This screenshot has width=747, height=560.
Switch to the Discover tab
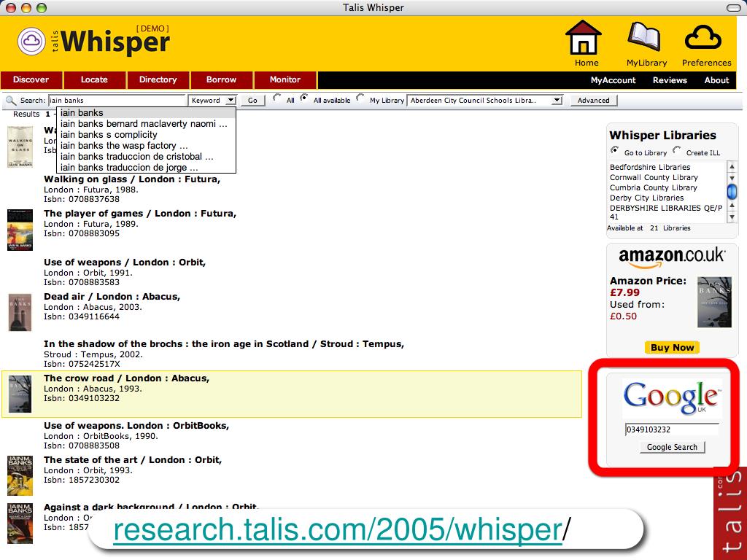point(31,80)
